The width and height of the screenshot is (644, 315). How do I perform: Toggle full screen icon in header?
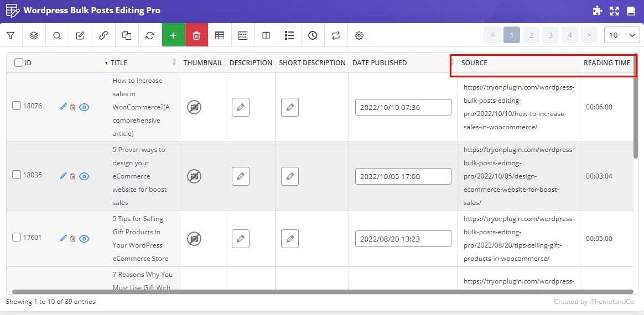click(614, 11)
